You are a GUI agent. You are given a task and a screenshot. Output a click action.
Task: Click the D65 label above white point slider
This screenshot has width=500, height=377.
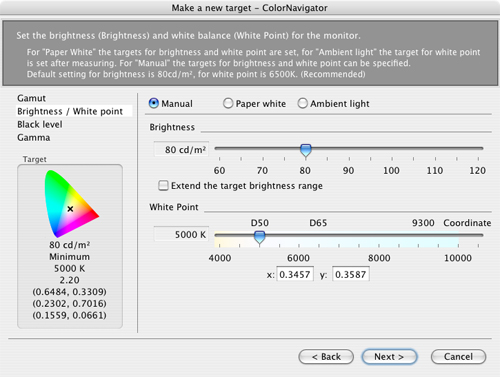tap(318, 223)
